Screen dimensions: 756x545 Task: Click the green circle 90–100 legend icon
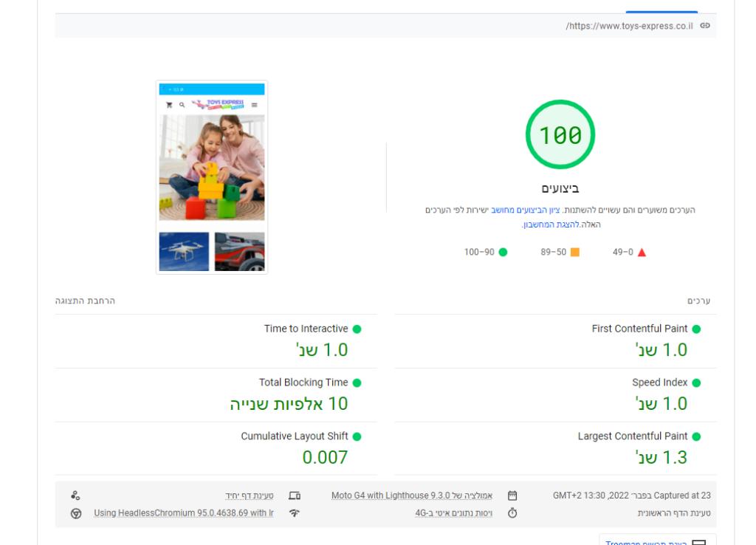[503, 252]
